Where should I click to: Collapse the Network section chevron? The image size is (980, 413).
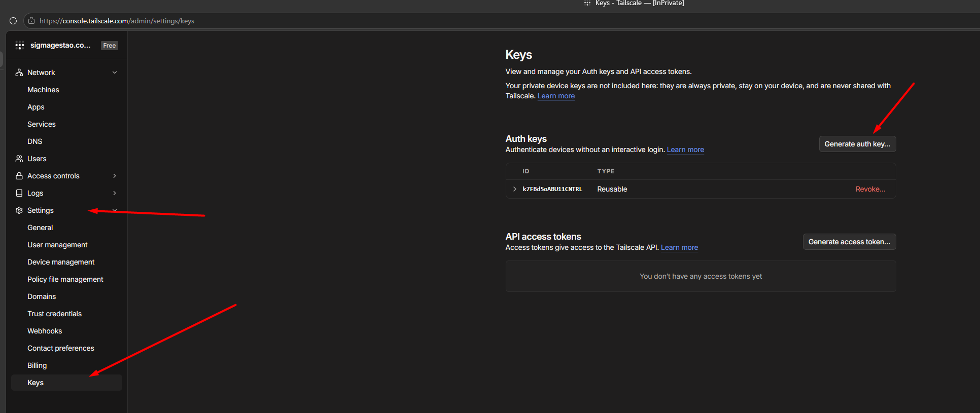(x=115, y=72)
